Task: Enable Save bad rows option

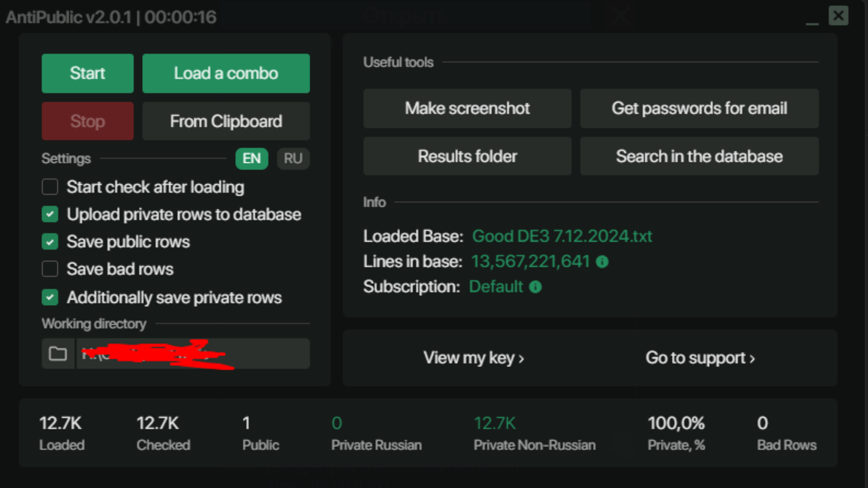Action: [50, 269]
